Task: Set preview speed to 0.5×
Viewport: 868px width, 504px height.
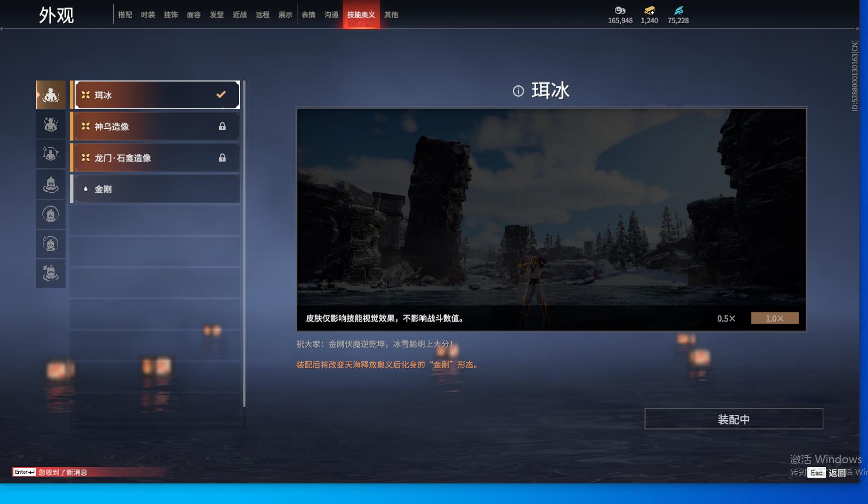Action: (x=726, y=318)
